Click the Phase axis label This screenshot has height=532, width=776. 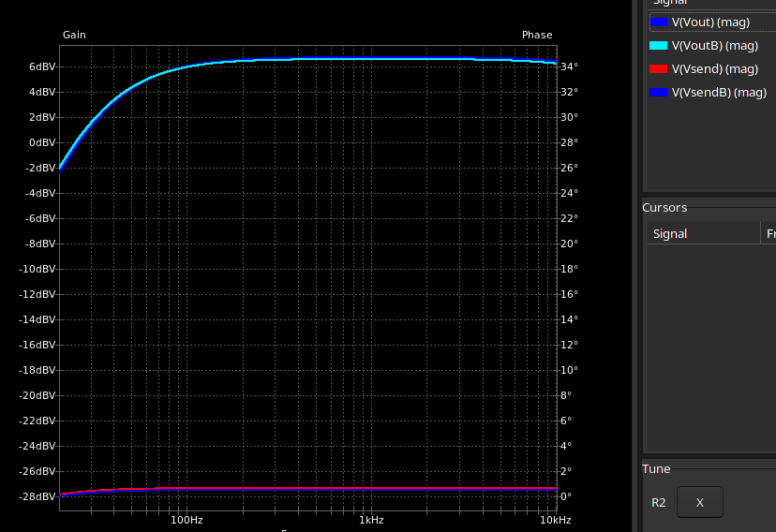(537, 35)
